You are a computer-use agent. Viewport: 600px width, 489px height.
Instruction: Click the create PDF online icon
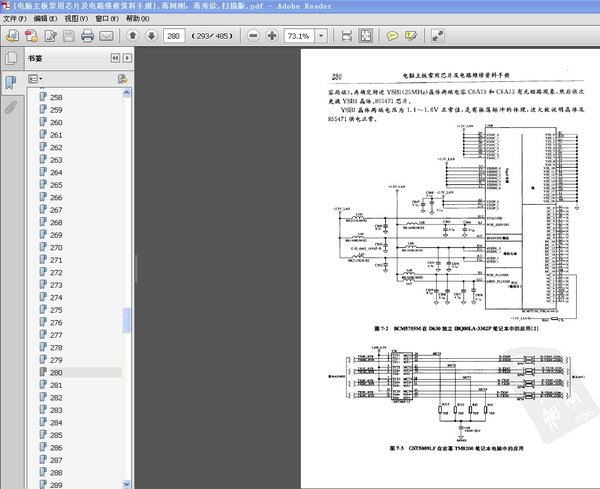coord(31,36)
